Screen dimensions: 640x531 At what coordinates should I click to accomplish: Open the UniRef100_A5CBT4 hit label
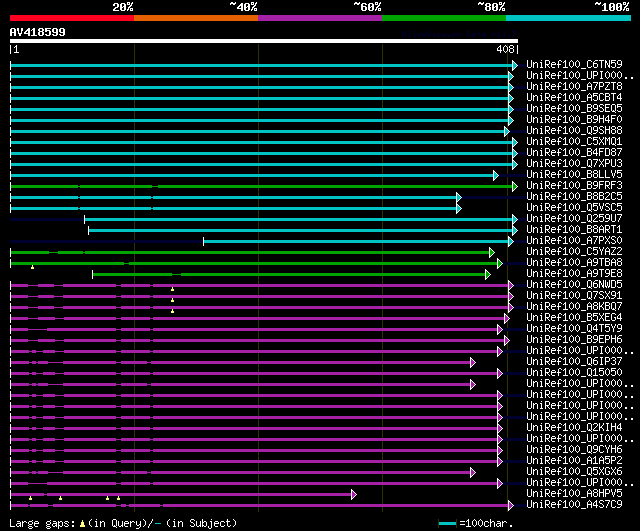tap(574, 98)
